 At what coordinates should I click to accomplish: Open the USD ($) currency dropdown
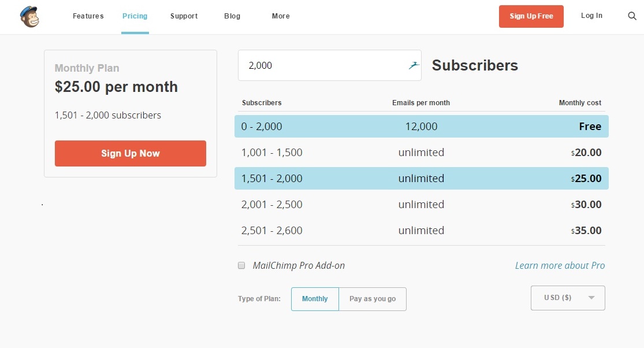tap(568, 298)
